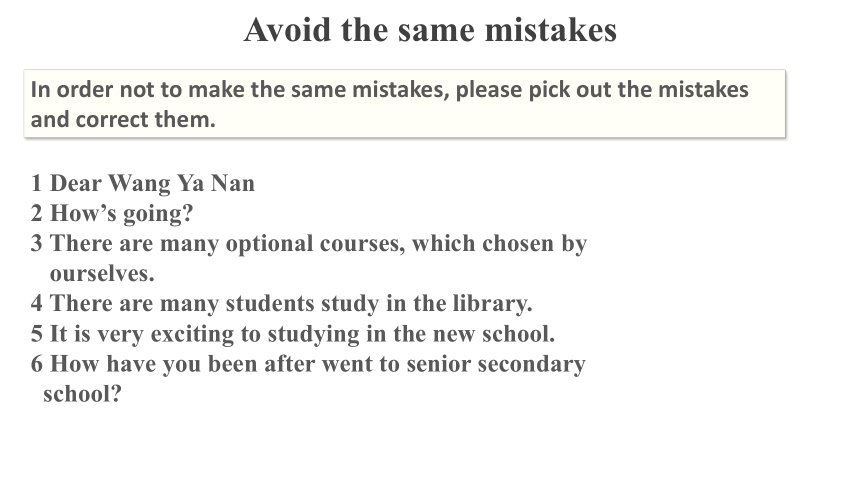The image size is (860, 484).
Task: Click sentence 6 'How have you been'
Action: pyautogui.click(x=308, y=379)
